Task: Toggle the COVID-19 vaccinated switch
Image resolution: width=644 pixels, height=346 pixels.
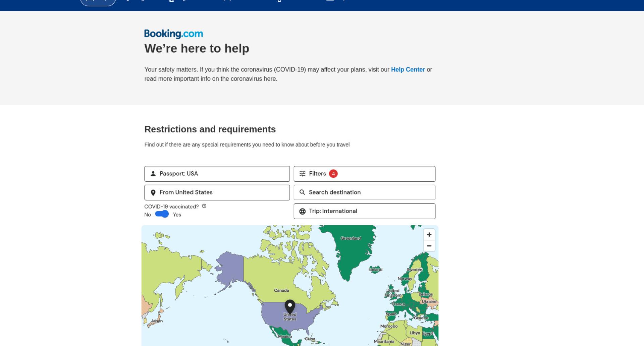Action: [162, 214]
